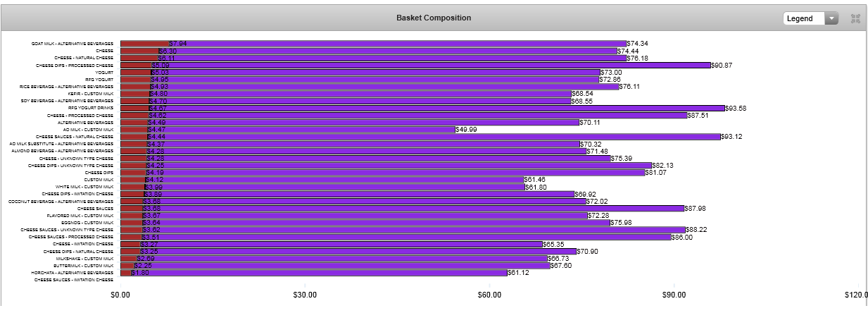Click the $74.34 value label
Image resolution: width=868 pixels, height=313 pixels.
[x=637, y=44]
